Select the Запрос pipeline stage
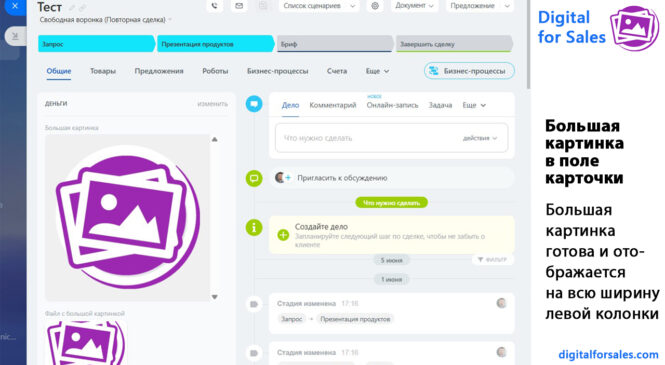 (96, 44)
